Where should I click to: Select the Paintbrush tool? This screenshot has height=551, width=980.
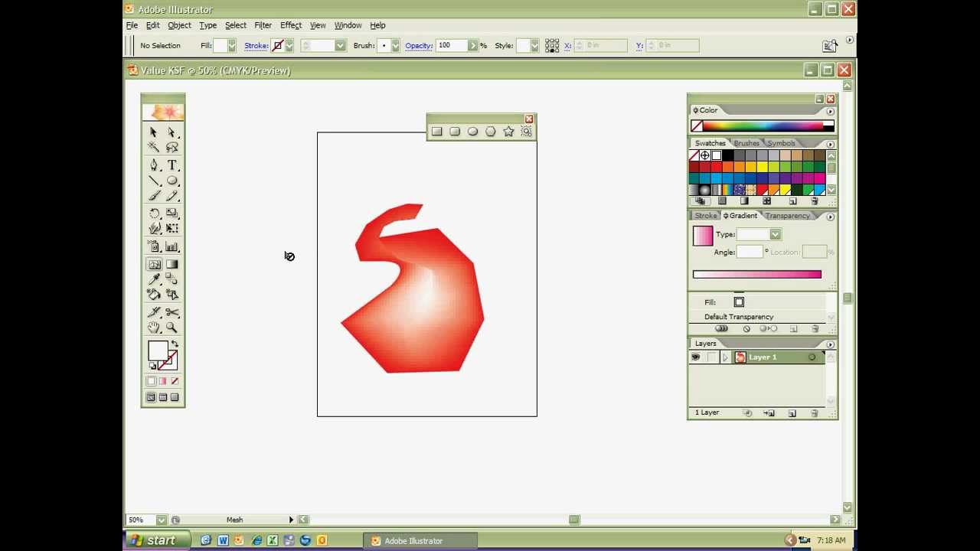154,196
